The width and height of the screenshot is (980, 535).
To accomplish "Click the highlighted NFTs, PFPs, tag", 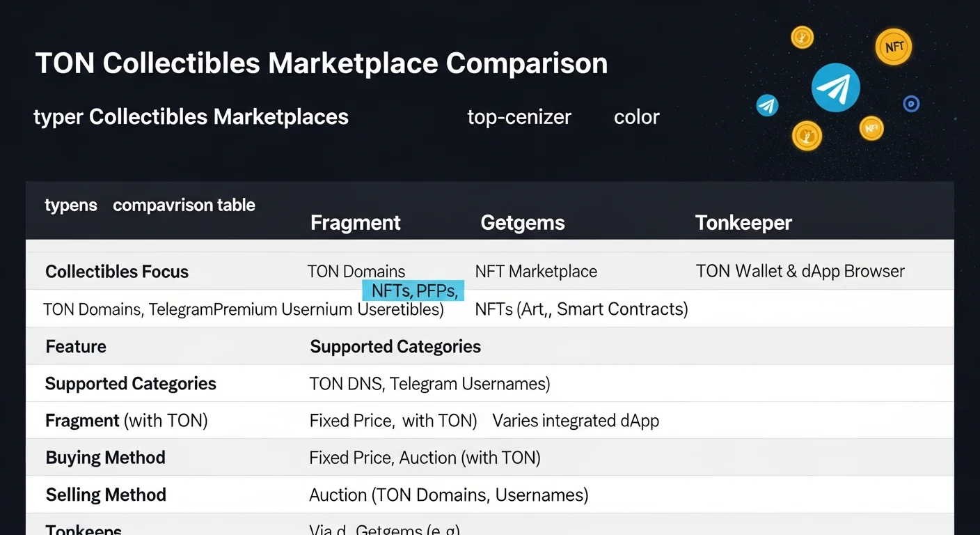I will 413,291.
